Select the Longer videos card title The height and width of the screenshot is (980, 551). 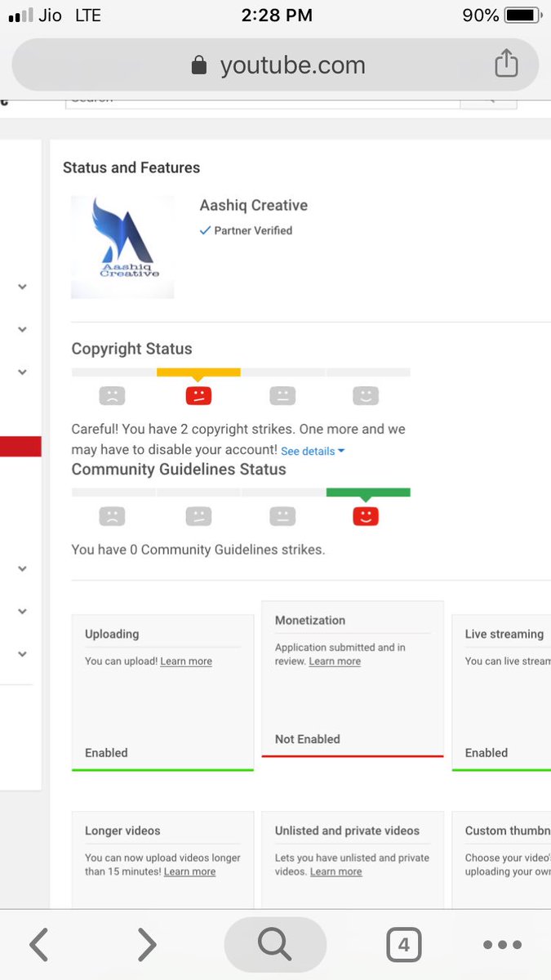click(122, 831)
